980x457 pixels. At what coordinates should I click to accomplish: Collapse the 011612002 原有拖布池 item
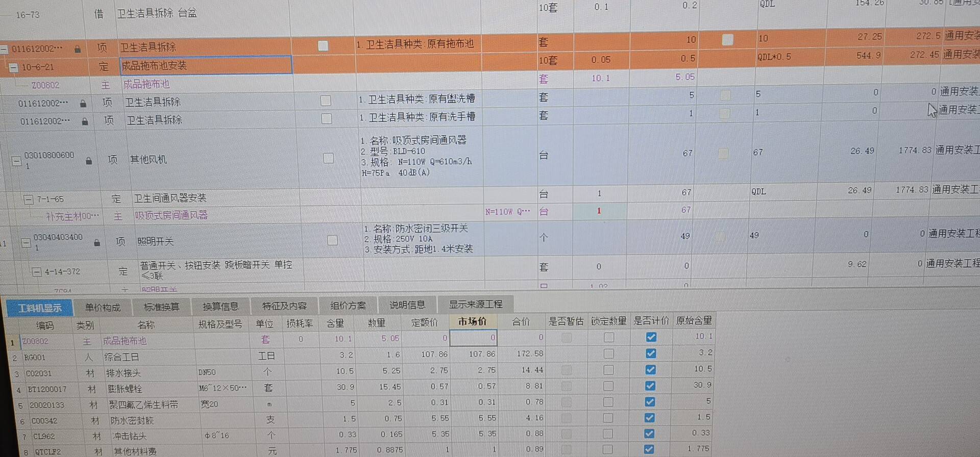(x=4, y=49)
